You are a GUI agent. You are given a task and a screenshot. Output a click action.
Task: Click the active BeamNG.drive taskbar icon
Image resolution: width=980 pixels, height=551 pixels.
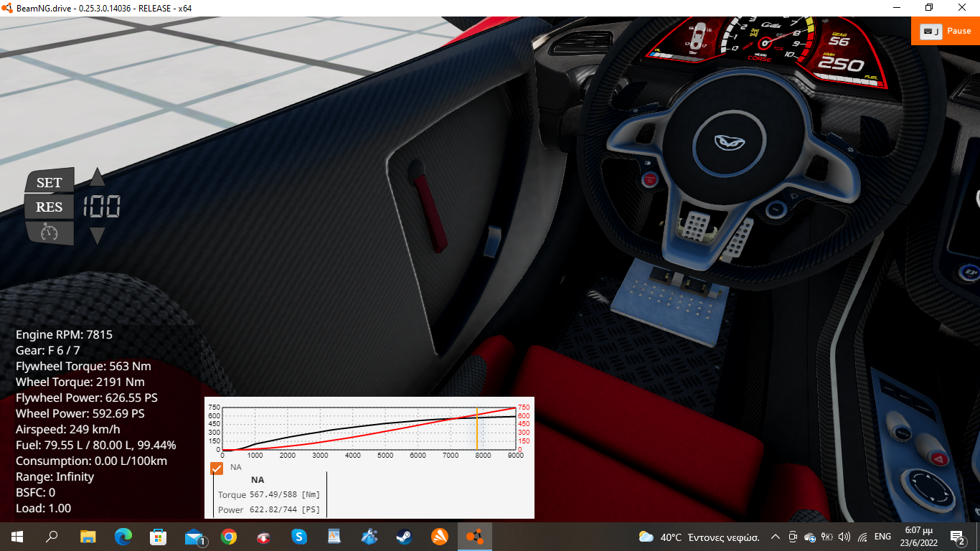[x=475, y=536]
